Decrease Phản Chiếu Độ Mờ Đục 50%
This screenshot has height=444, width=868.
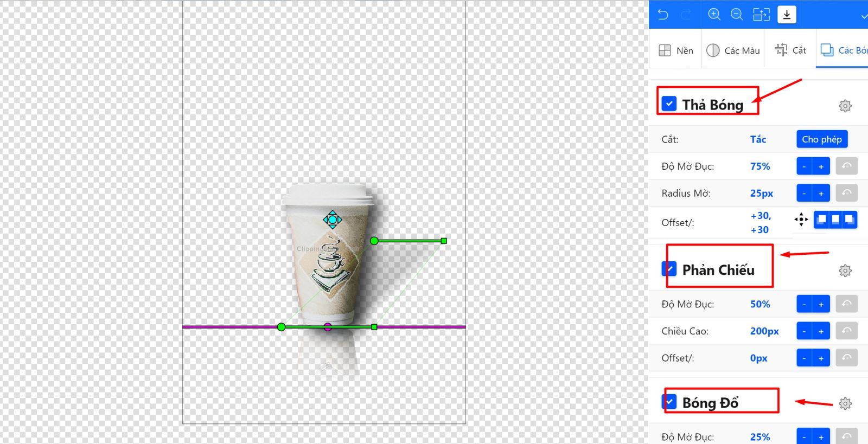pyautogui.click(x=805, y=304)
